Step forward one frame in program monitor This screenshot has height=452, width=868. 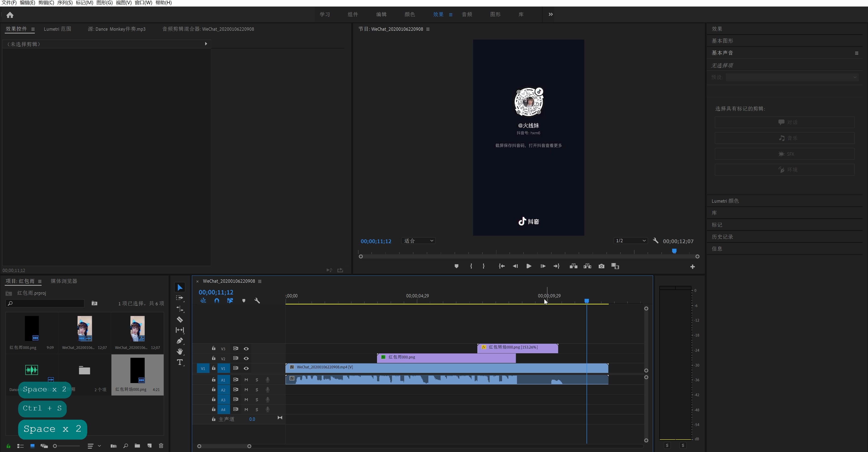click(x=542, y=266)
